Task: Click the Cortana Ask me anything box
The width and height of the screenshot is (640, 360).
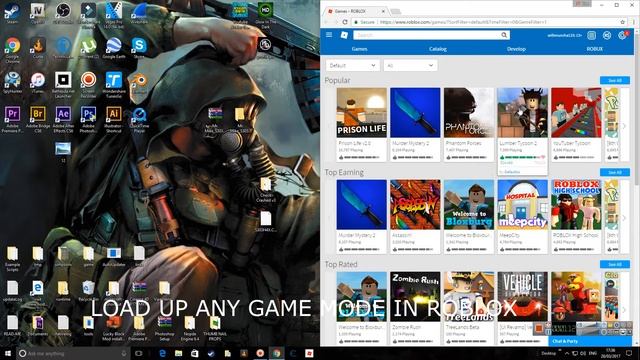Action: click(x=73, y=353)
